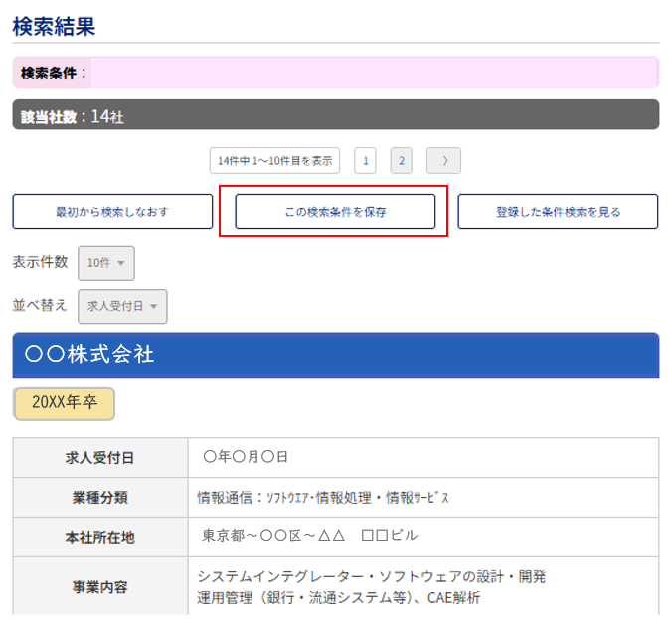Select the 事業内容 table row label
This screenshot has height=627, width=672.
pyautogui.click(x=99, y=586)
